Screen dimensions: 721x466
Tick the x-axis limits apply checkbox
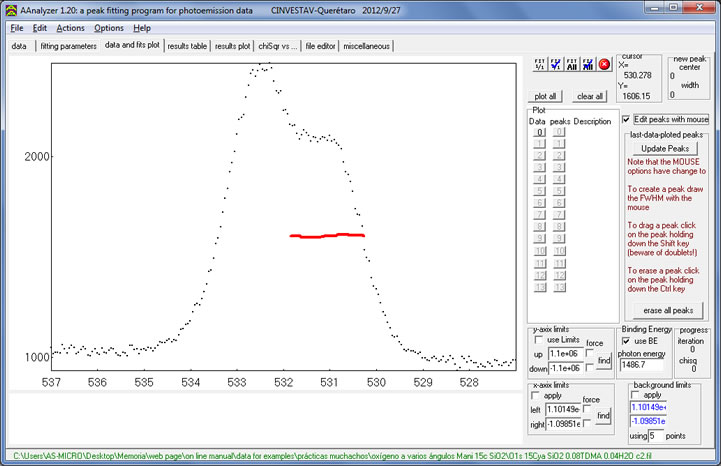537,396
